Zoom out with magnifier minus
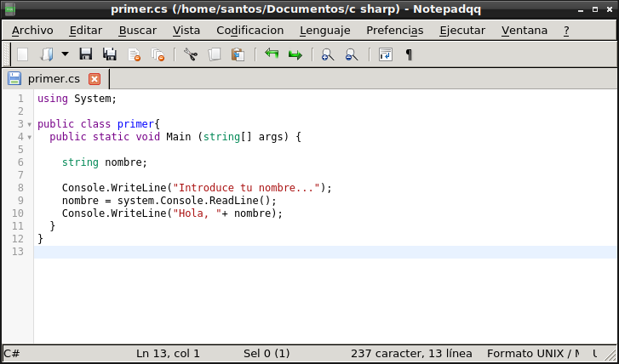 click(x=352, y=54)
